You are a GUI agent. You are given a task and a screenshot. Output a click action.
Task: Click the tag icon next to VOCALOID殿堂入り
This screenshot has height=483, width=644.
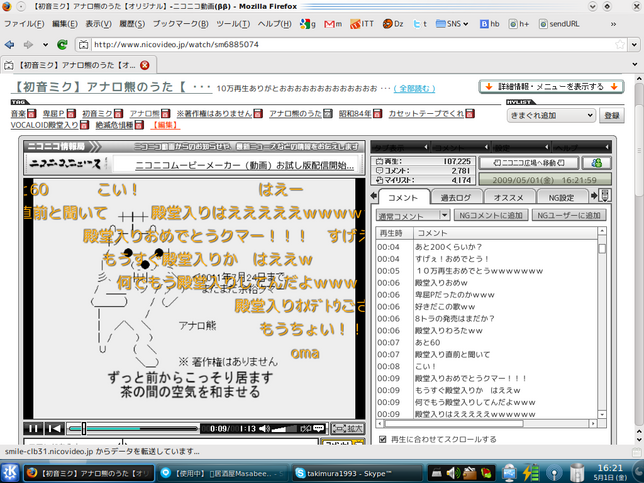tap(84, 125)
